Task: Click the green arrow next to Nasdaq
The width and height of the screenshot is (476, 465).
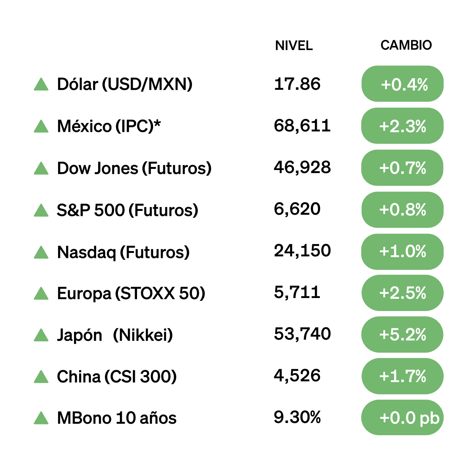Action: point(41,253)
